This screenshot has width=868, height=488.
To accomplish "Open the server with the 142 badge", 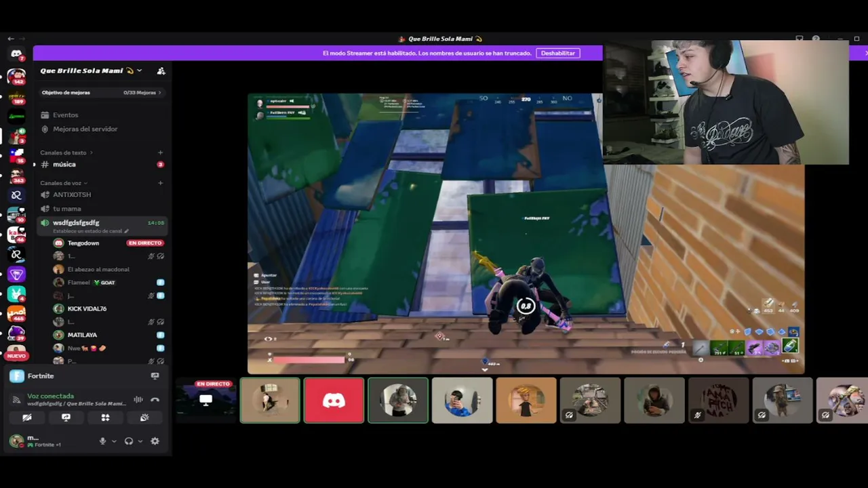I will (x=16, y=77).
